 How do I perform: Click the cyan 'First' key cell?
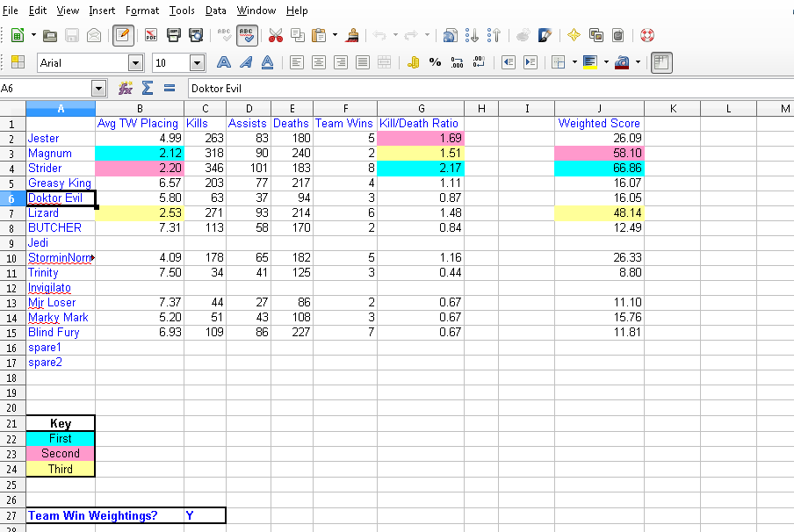[x=61, y=439]
